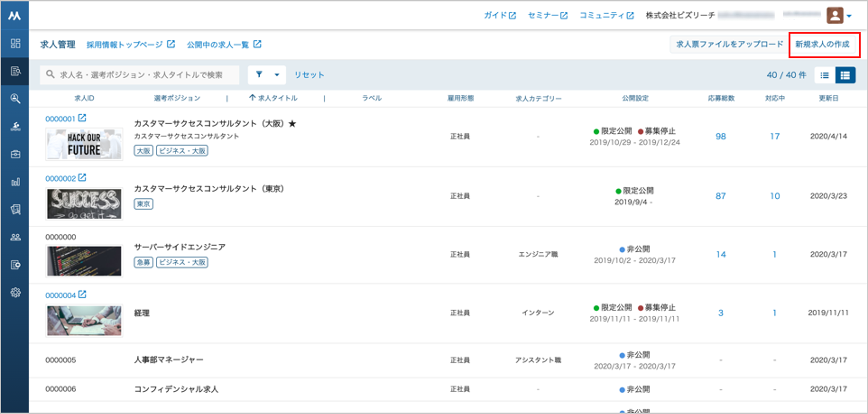Viewport: 868px width, 414px height.
Task: Open applicant count 3 for 経理
Action: pyautogui.click(x=721, y=313)
